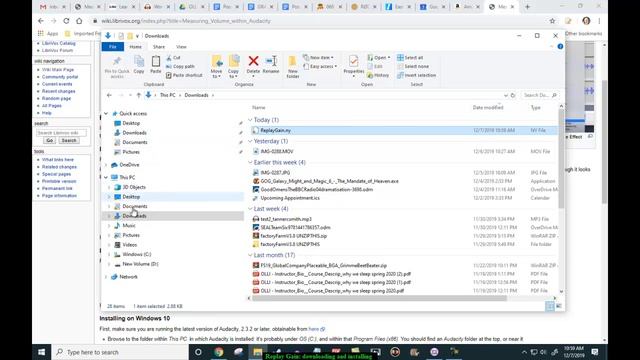The width and height of the screenshot is (640, 360).
Task: Switch to details view icon in status bar
Action: (x=550, y=306)
